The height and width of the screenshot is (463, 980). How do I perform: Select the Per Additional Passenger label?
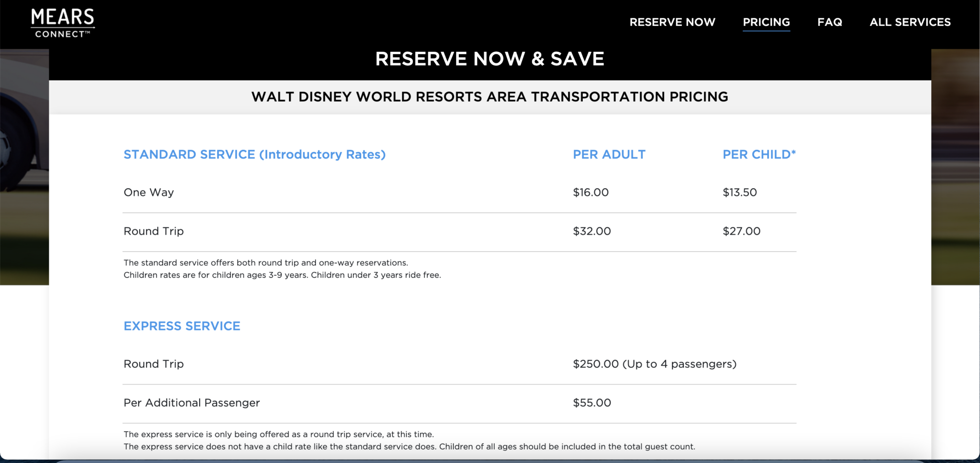pos(191,403)
